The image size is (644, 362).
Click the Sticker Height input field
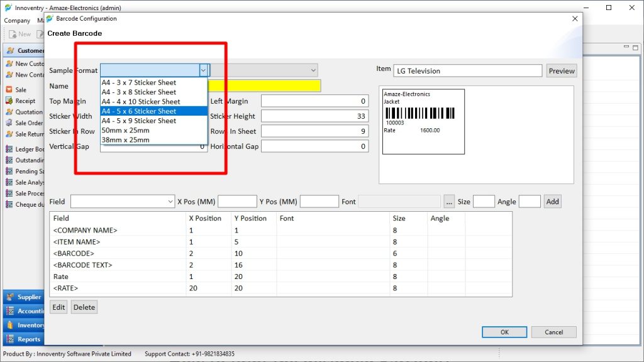click(314, 116)
